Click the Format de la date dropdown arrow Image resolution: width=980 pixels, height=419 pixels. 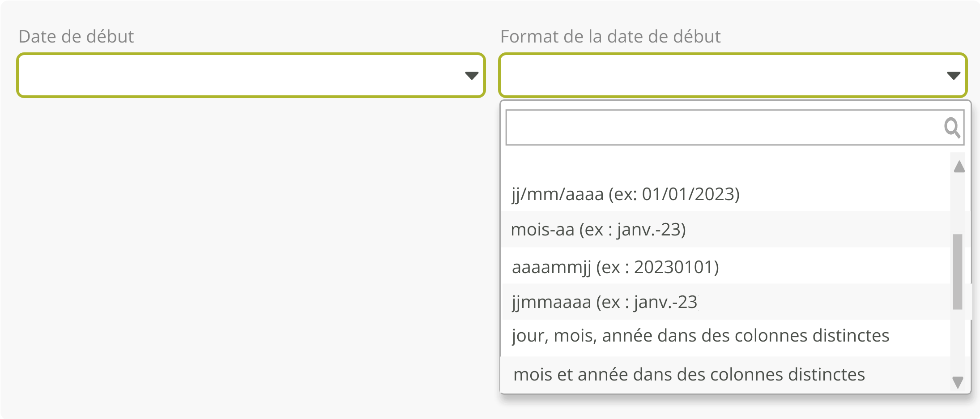[953, 76]
